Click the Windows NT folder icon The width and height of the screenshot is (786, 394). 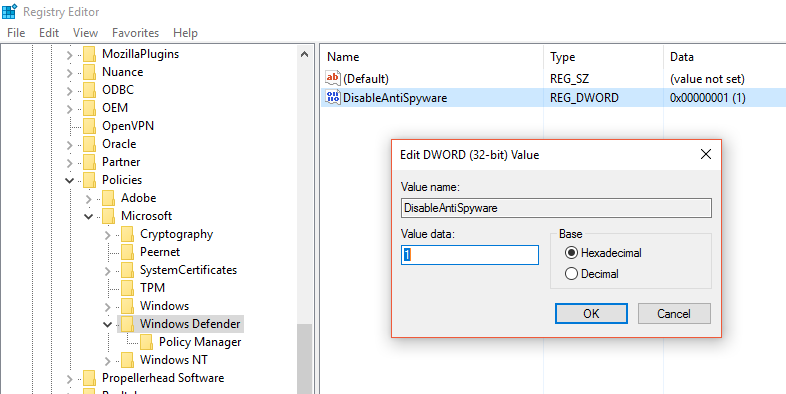(x=127, y=361)
